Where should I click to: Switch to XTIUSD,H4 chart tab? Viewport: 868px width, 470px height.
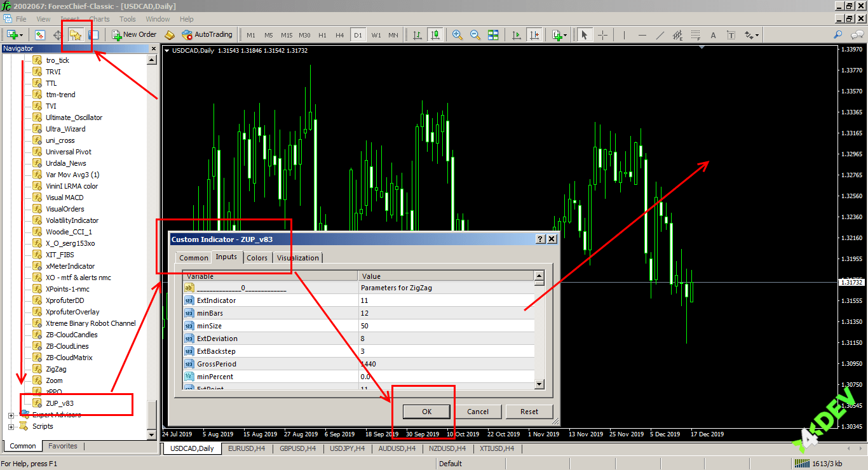tap(497, 448)
